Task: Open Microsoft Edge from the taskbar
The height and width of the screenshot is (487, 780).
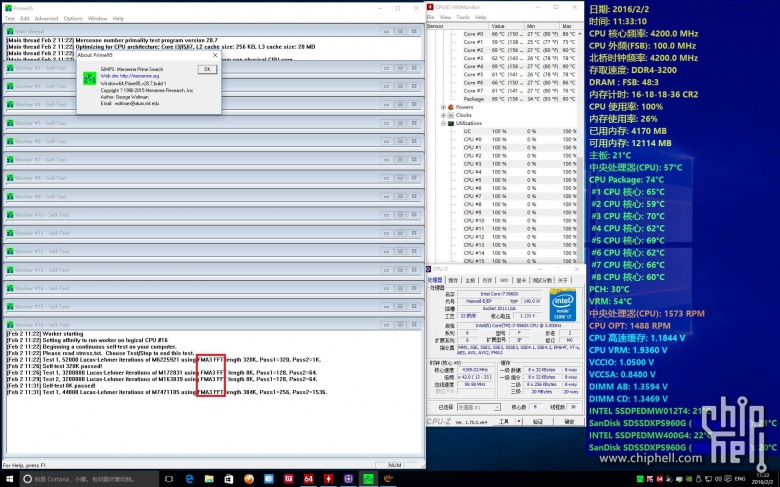Action: pyautogui.click(x=190, y=479)
